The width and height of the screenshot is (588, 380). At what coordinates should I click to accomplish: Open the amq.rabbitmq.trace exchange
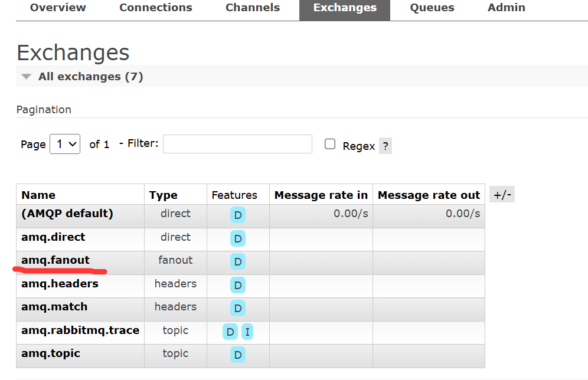pos(80,330)
